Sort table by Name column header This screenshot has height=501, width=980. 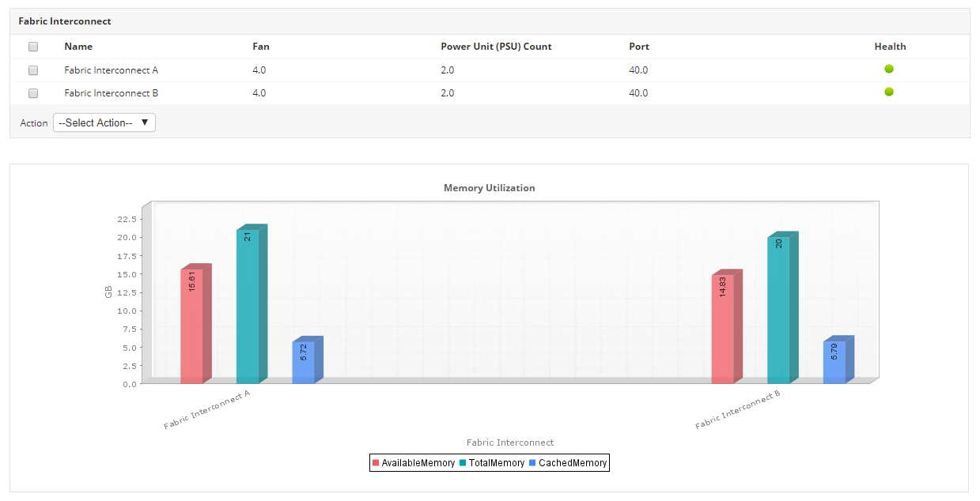click(x=78, y=47)
